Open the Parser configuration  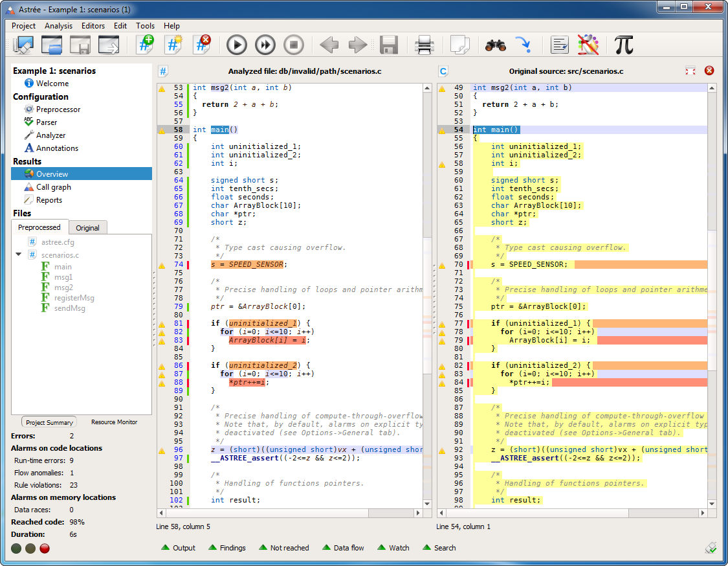point(47,122)
